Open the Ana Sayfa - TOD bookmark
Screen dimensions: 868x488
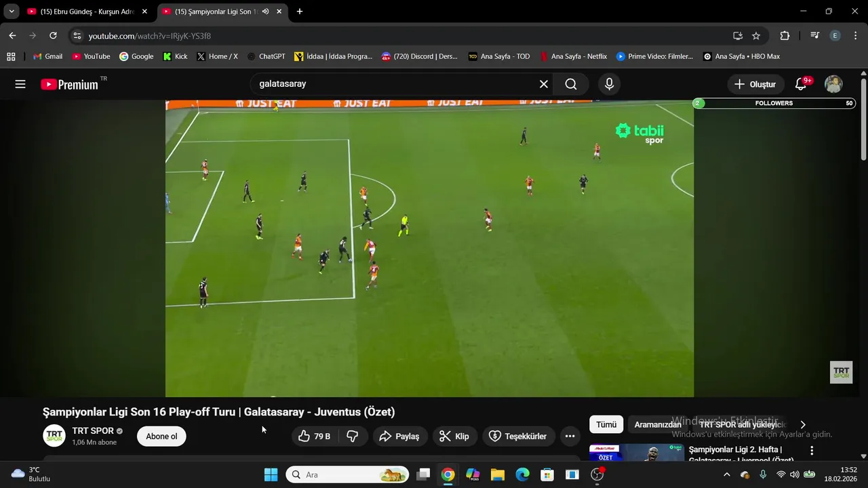(x=499, y=56)
